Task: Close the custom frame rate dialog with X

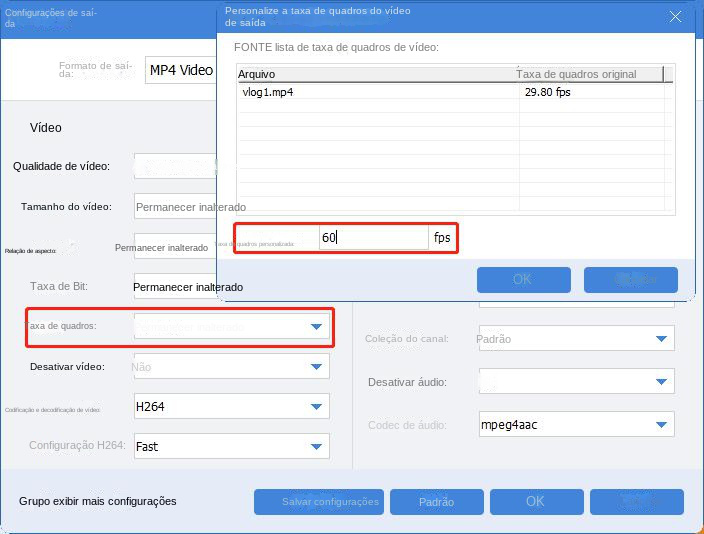Action: coord(675,17)
